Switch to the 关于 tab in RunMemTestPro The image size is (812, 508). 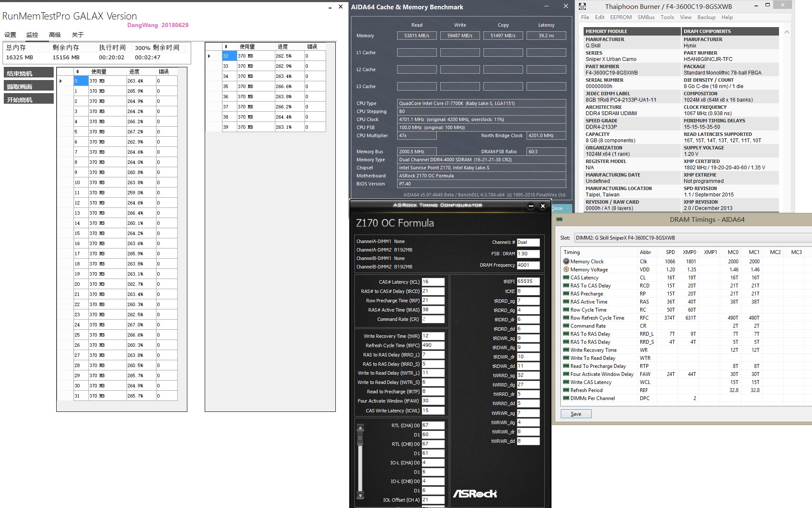[x=78, y=35]
